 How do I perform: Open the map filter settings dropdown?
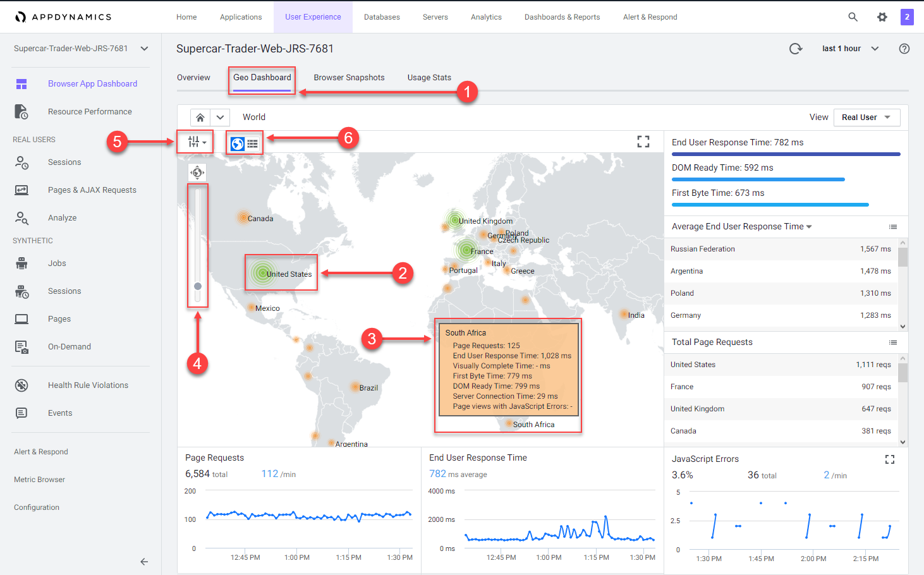[x=197, y=142]
